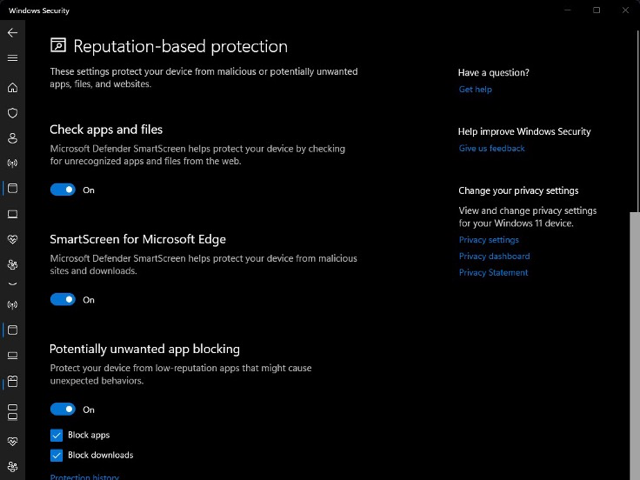Click the Potentially unwanted app blocking heading

click(x=144, y=349)
